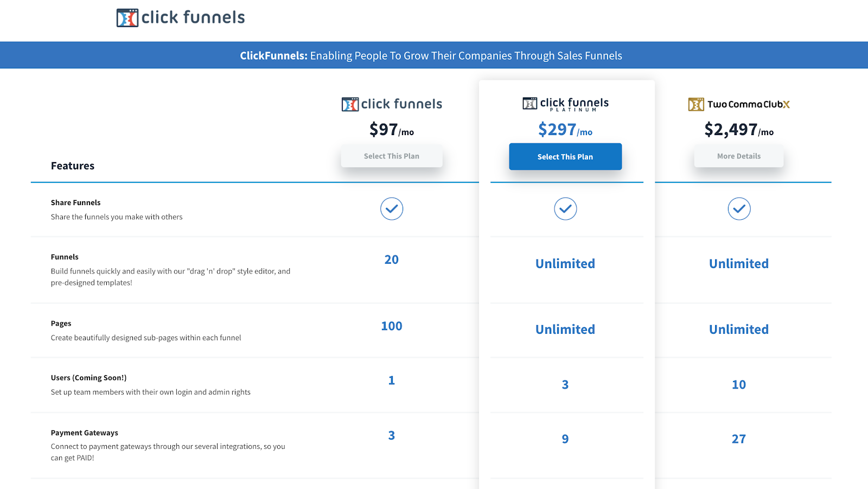Click the Two Comma Club X logo
Screen dimensions: 868x489
(x=739, y=104)
